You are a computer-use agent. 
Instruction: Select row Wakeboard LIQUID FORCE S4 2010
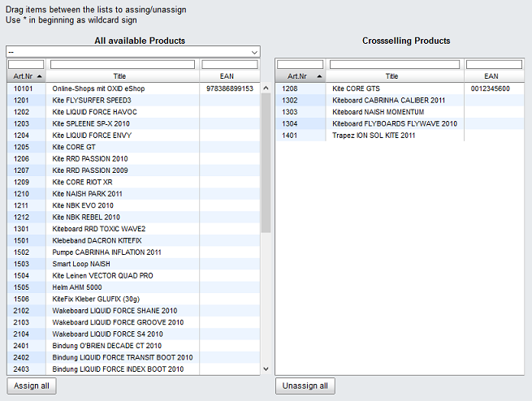pos(133,334)
